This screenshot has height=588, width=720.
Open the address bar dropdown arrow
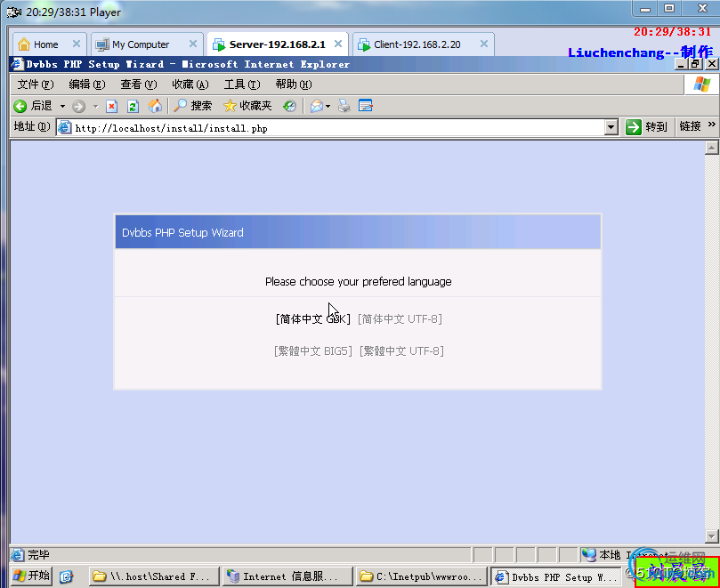pos(611,127)
